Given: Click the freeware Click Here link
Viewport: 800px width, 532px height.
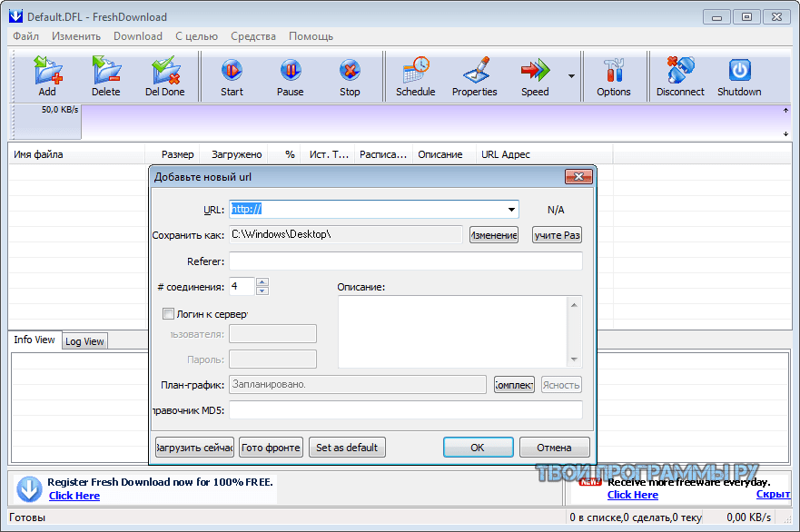Looking at the screenshot, I should [633, 495].
